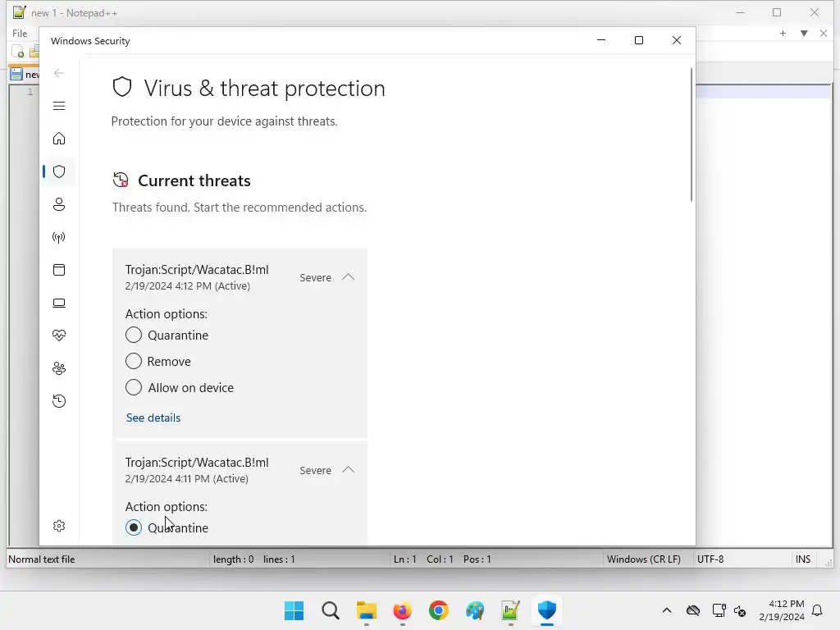Click the muted volume tray icon
Viewport: 840px width, 630px height.
tap(741, 610)
